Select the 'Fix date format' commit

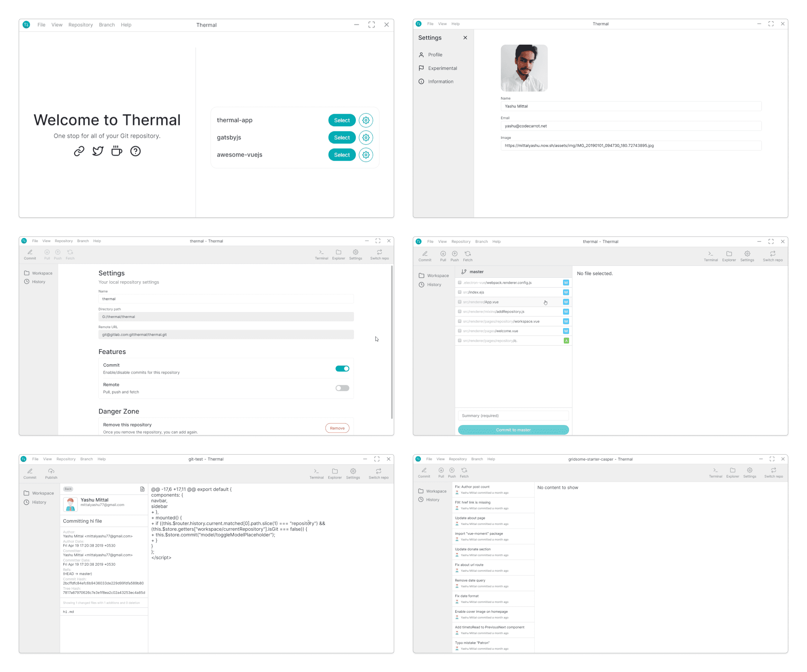[x=493, y=598]
